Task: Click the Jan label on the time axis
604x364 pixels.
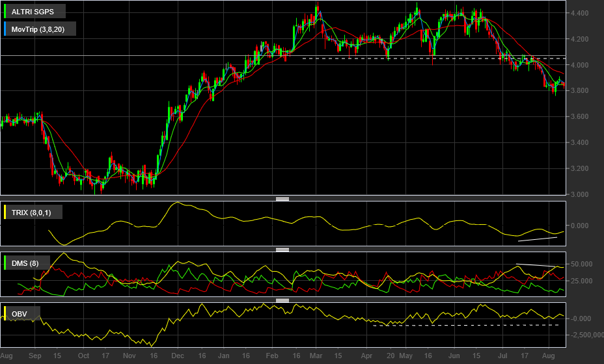Action: pyautogui.click(x=223, y=356)
